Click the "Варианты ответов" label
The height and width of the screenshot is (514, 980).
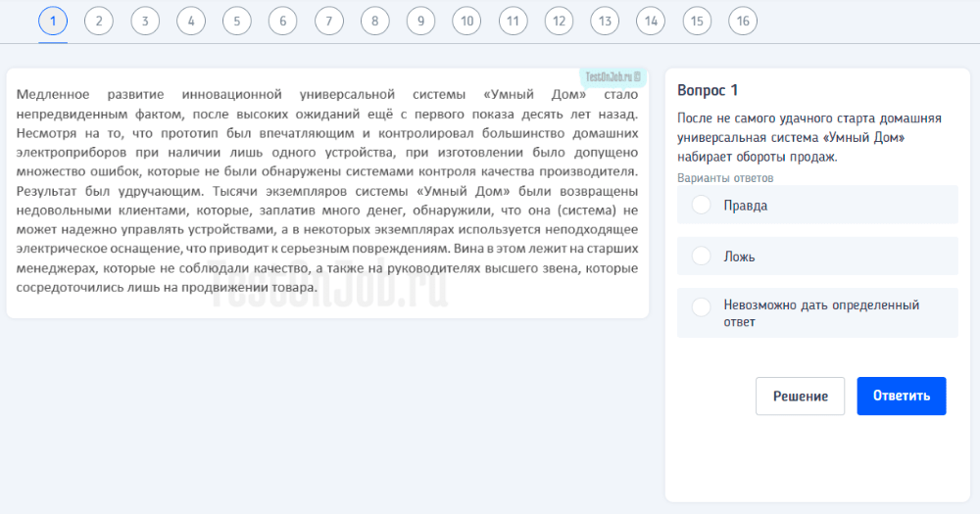pyautogui.click(x=725, y=178)
